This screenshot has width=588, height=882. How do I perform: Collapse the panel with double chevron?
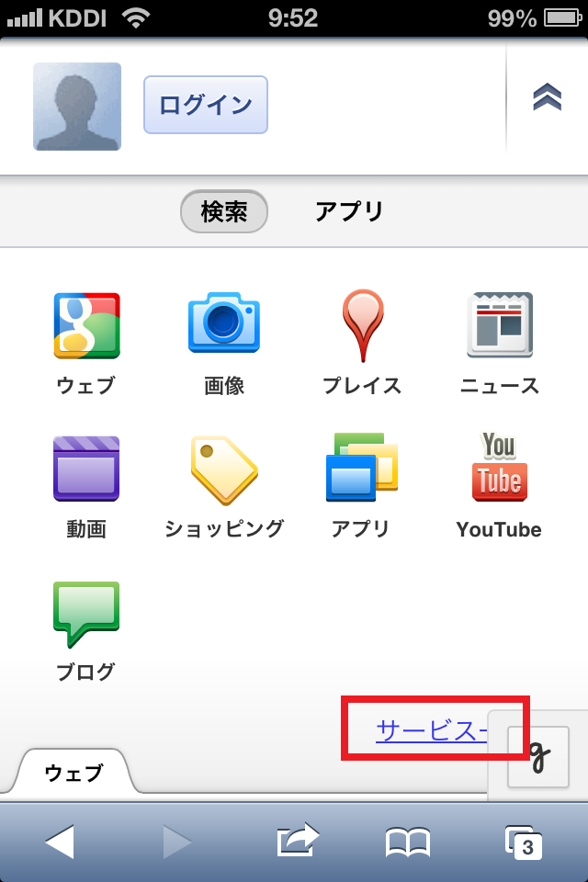pyautogui.click(x=547, y=96)
